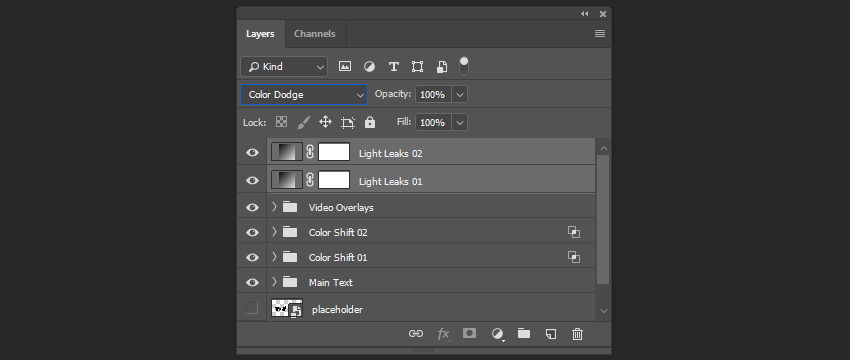Filter for smart objects icon

tap(442, 67)
